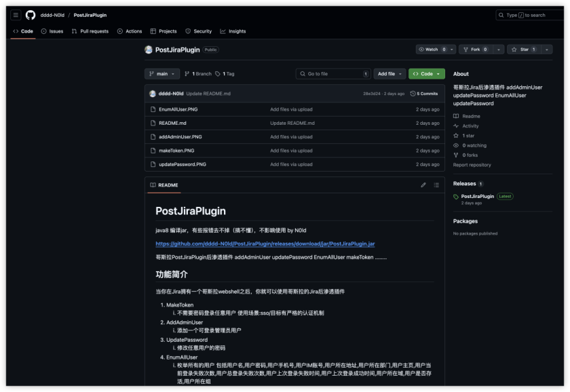Fork the repository with the Fork button

[x=476, y=50]
